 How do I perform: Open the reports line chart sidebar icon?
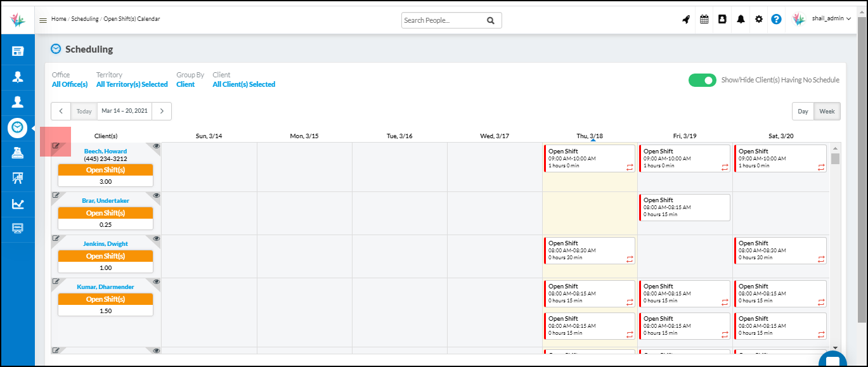pyautogui.click(x=18, y=204)
